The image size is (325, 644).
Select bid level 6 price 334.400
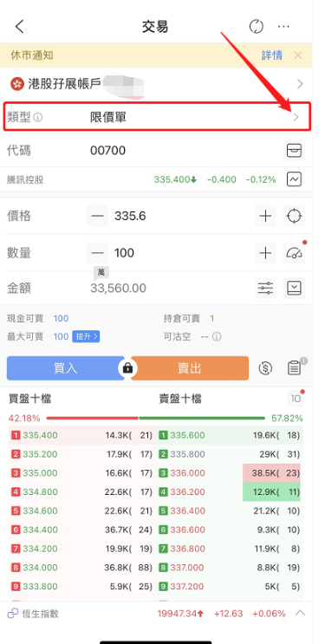pos(40,530)
